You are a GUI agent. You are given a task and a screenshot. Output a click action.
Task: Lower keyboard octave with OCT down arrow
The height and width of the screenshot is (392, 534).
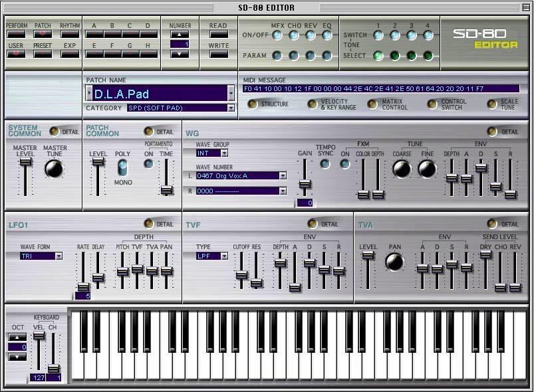point(17,357)
